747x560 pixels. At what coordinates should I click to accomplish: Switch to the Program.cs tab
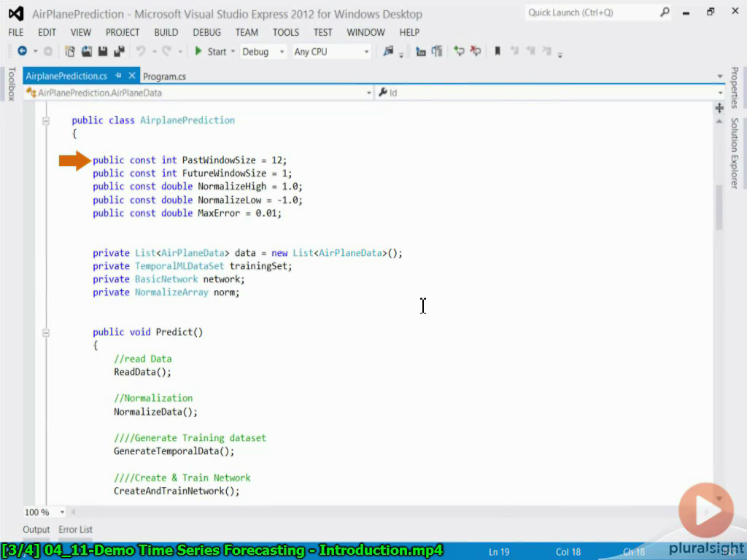pyautogui.click(x=164, y=76)
